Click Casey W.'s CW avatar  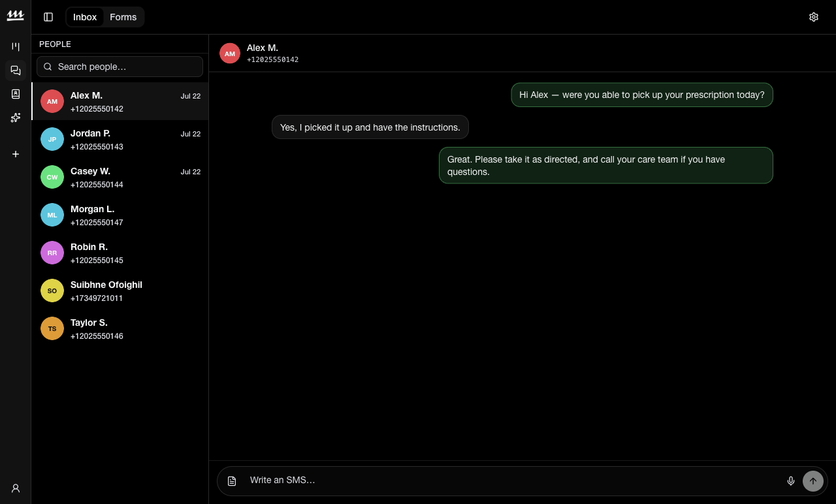(52, 177)
